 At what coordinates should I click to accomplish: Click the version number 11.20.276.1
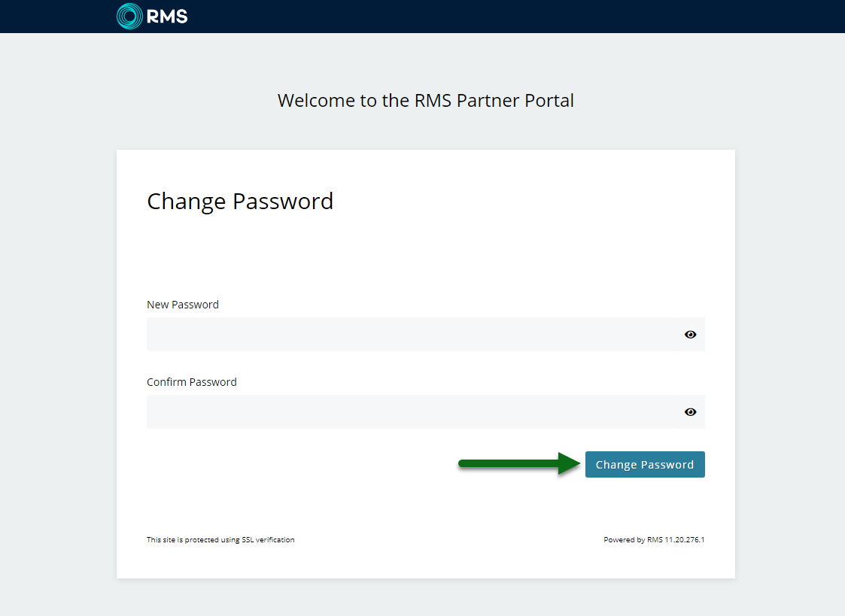[x=685, y=539]
